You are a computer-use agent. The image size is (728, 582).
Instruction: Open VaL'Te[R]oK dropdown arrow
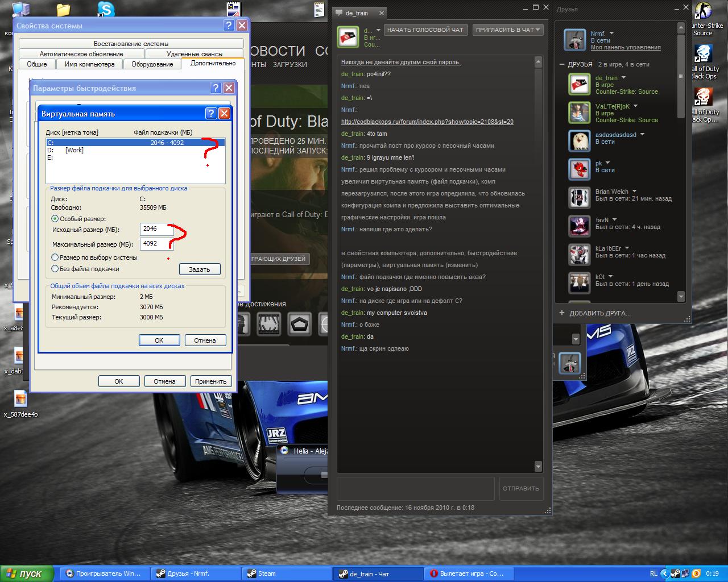tap(636, 106)
